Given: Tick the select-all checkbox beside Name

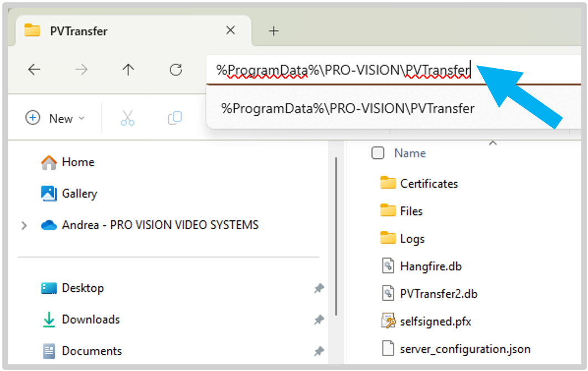Looking at the screenshot, I should point(378,153).
